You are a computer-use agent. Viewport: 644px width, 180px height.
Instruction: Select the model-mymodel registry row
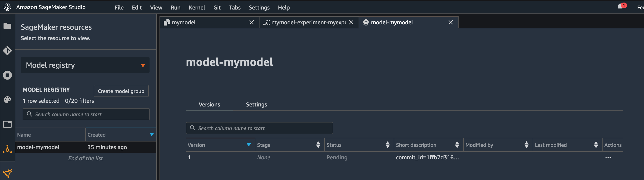click(85, 147)
